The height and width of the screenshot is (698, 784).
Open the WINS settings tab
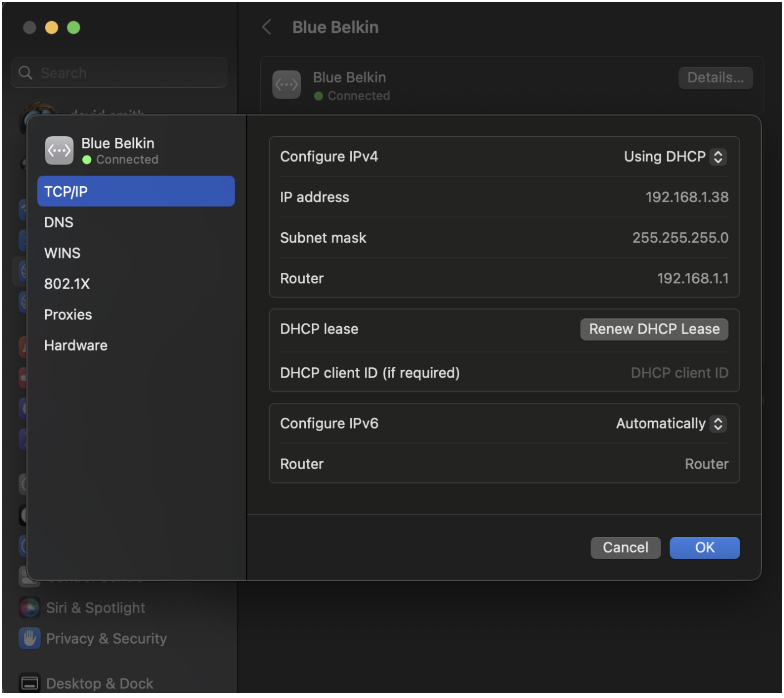pyautogui.click(x=62, y=253)
